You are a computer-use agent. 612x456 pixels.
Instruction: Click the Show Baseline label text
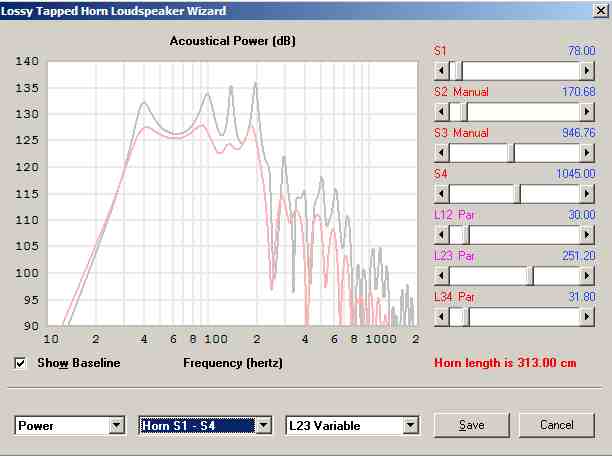[x=79, y=363]
